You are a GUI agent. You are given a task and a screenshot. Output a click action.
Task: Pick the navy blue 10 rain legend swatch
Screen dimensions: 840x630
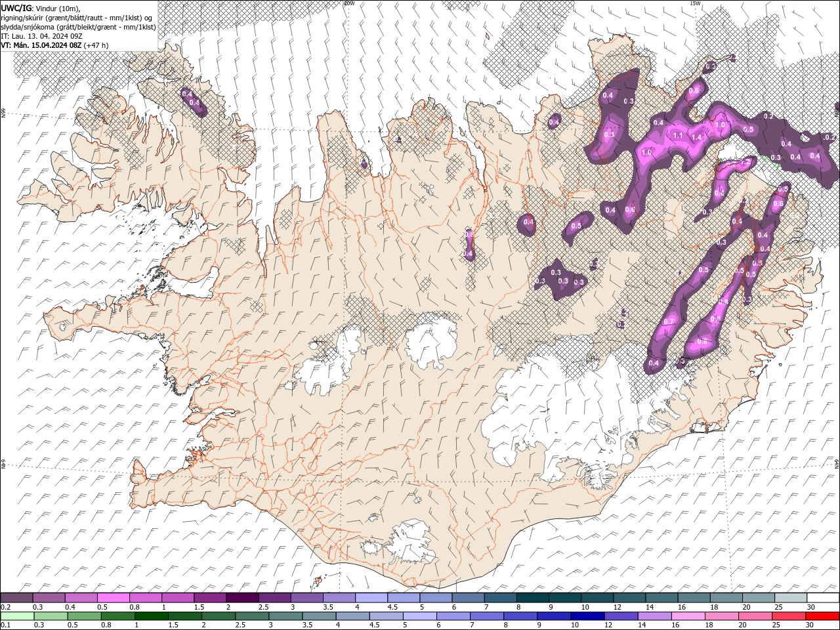coord(587,616)
